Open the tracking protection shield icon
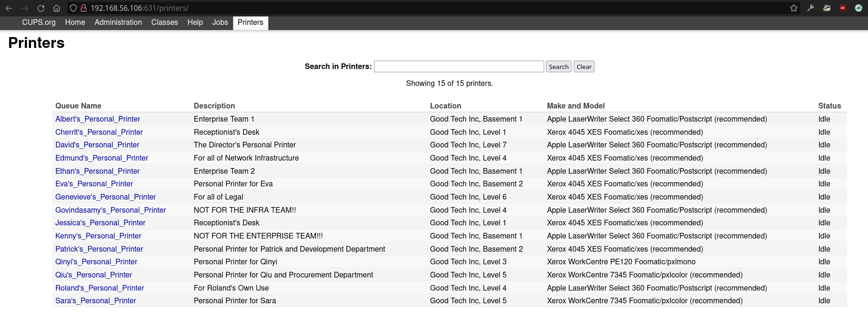Screen dimensions: 868x323 [73, 8]
